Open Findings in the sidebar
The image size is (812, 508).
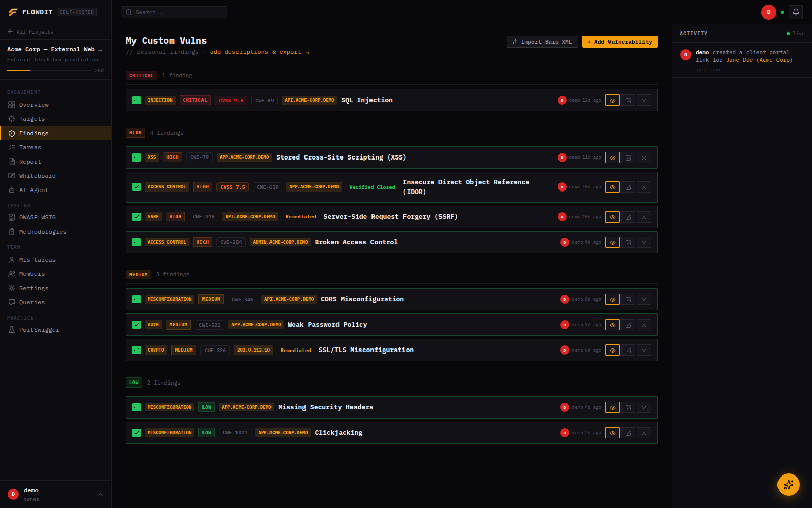56,133
